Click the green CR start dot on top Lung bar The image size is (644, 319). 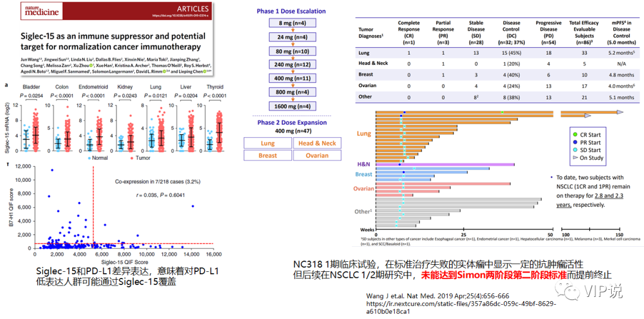[502, 112]
